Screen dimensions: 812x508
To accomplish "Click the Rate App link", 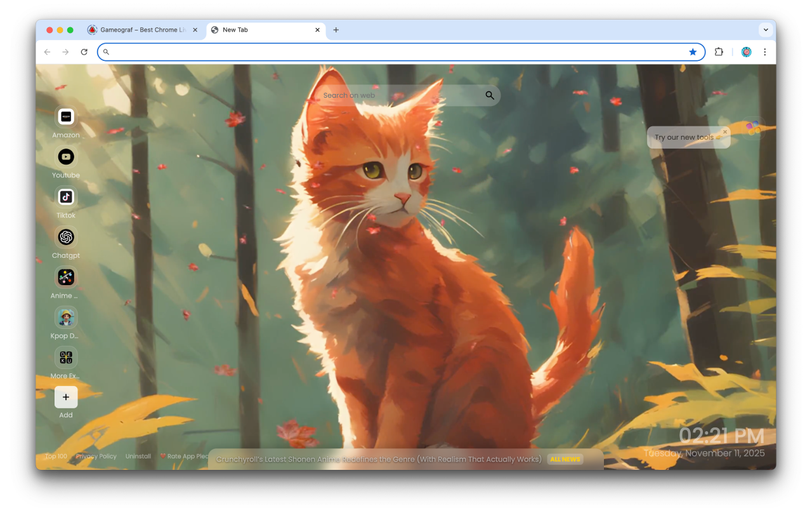I will pos(184,457).
